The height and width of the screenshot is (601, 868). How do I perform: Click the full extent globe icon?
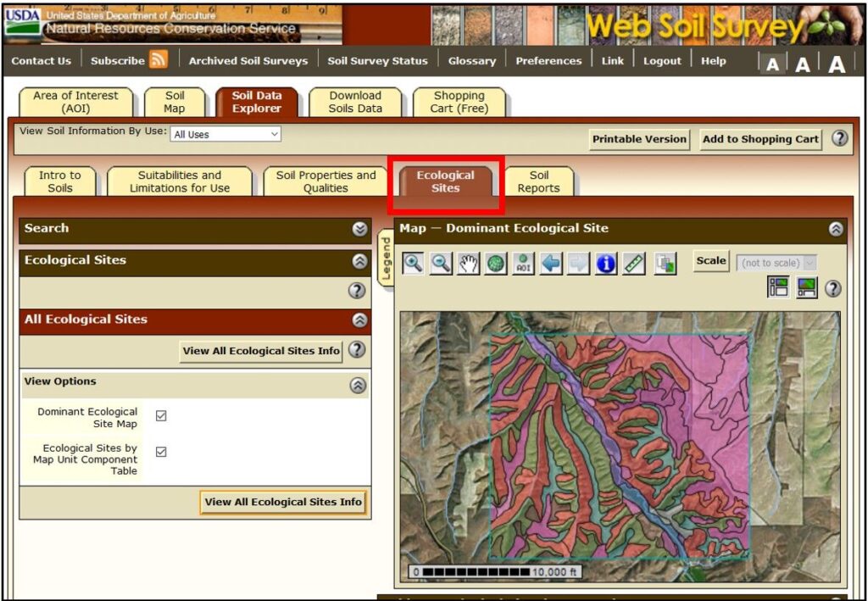[x=496, y=264]
